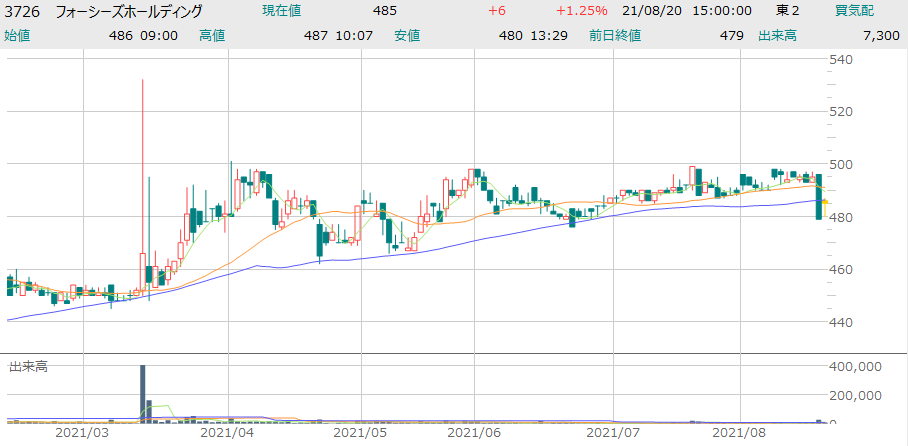This screenshot has height=446, width=908.
Task: Click the 540 price axis label
Action: (840, 59)
